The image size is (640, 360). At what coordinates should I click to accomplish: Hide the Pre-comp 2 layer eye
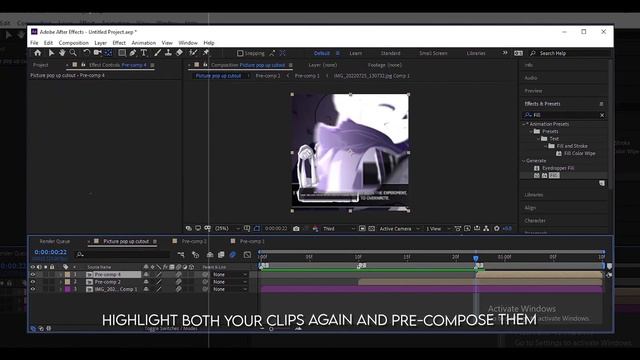coord(33,282)
